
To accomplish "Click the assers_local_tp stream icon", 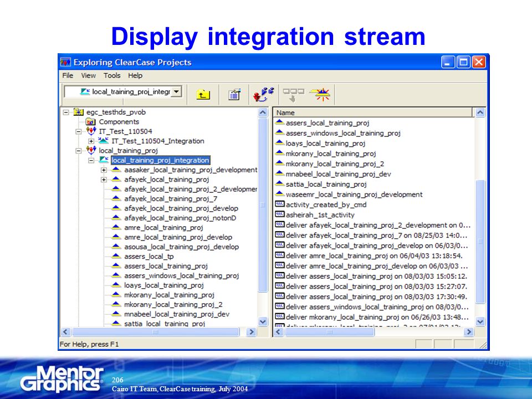I will (x=116, y=256).
